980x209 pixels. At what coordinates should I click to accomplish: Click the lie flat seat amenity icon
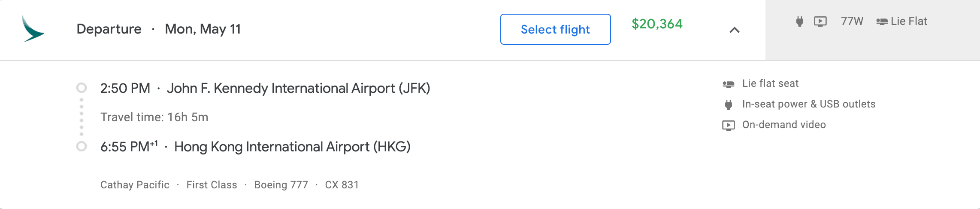(x=728, y=84)
